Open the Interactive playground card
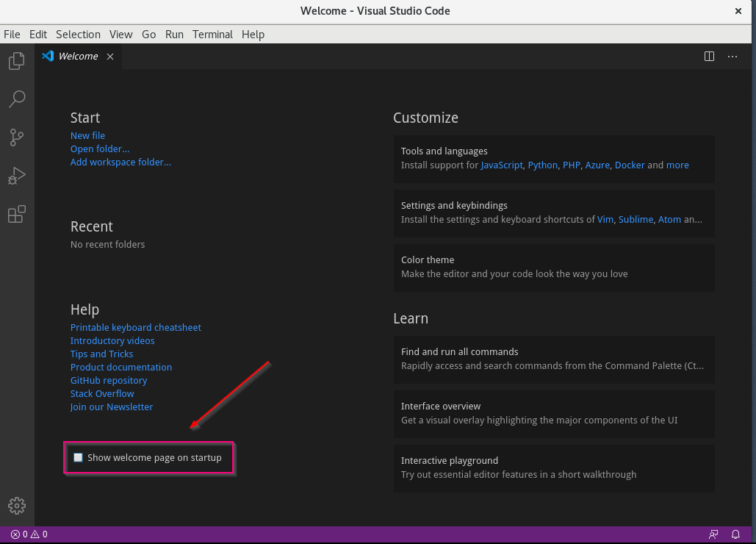Screen dimensions: 756x544 pyautogui.click(x=554, y=468)
